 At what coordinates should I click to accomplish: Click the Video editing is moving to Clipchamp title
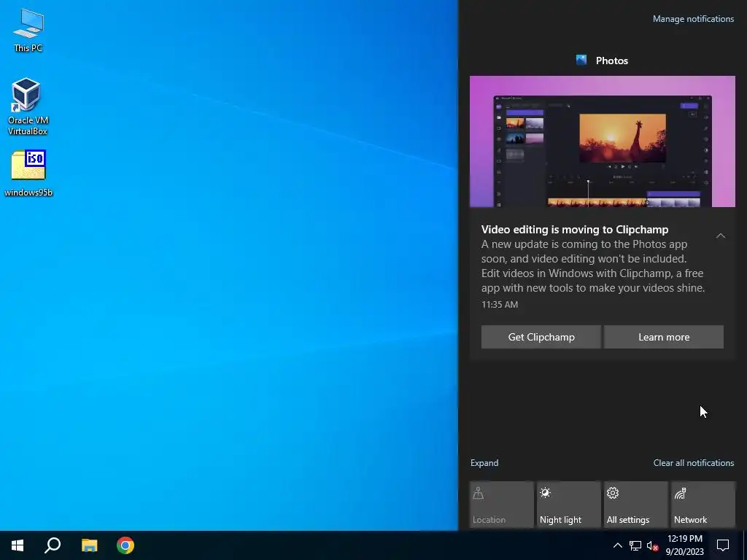point(575,230)
